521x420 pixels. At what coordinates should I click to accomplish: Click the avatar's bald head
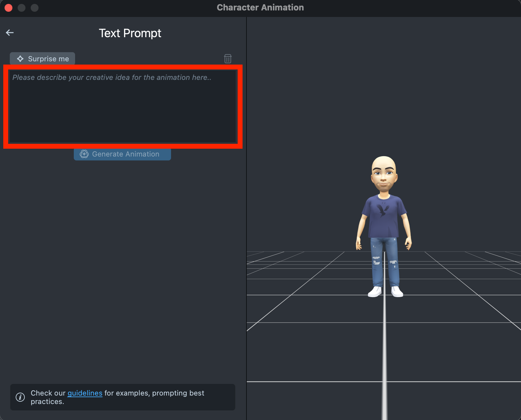pyautogui.click(x=384, y=165)
